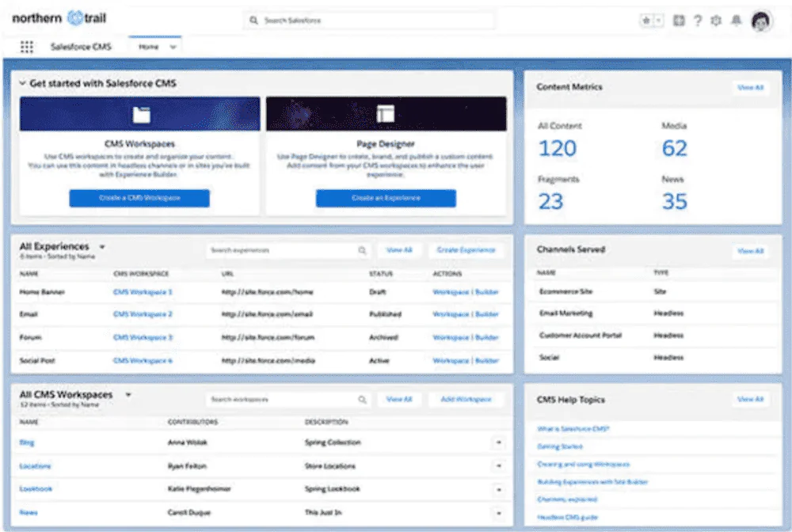Open the Getting Started help link

coord(560,446)
